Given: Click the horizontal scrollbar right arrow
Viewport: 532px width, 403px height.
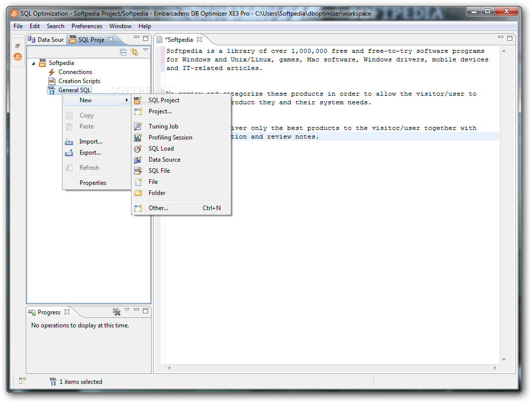Looking at the screenshot, I should point(495,368).
